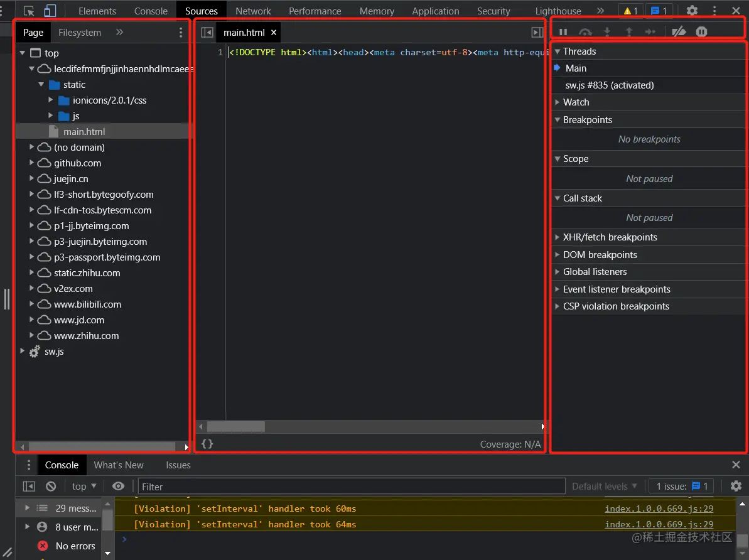Open the Application tab
This screenshot has height=560, width=749.
435,11
